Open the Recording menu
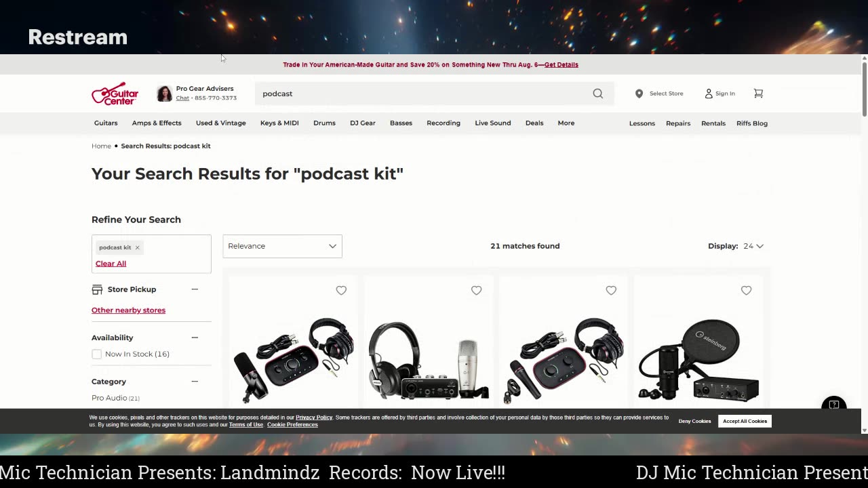Image resolution: width=868 pixels, height=488 pixels. (x=443, y=123)
